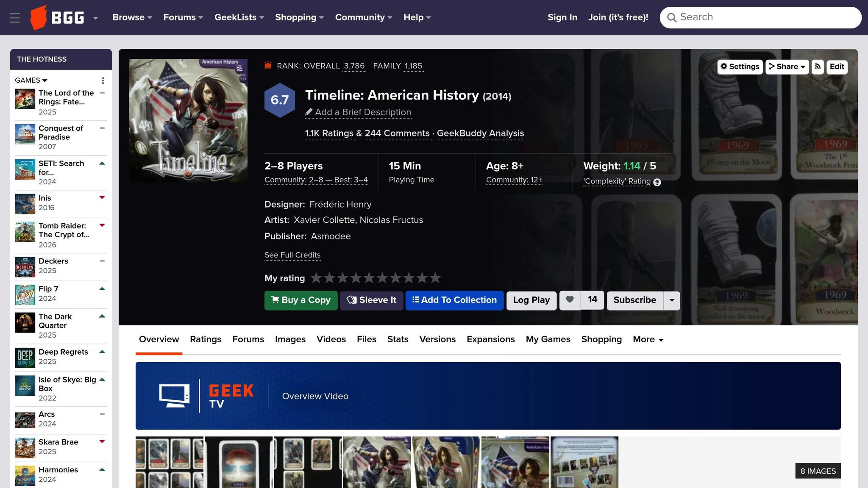This screenshot has width=868, height=488.
Task: Open Flip 7 game thumbnail
Action: [25, 295]
